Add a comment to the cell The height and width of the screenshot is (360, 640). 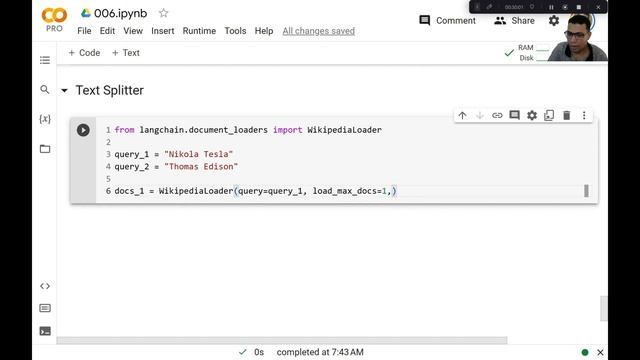tap(514, 116)
